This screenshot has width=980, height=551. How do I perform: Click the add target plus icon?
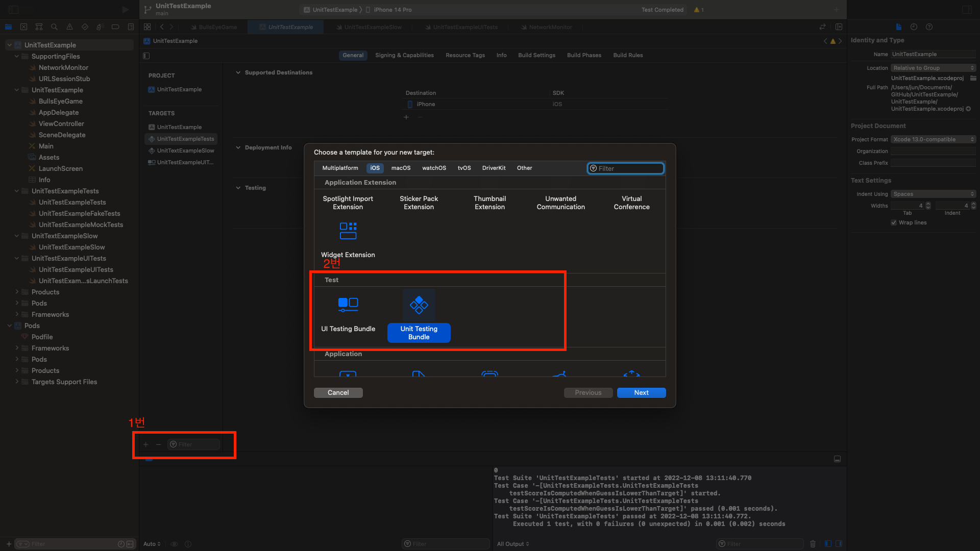(x=145, y=444)
